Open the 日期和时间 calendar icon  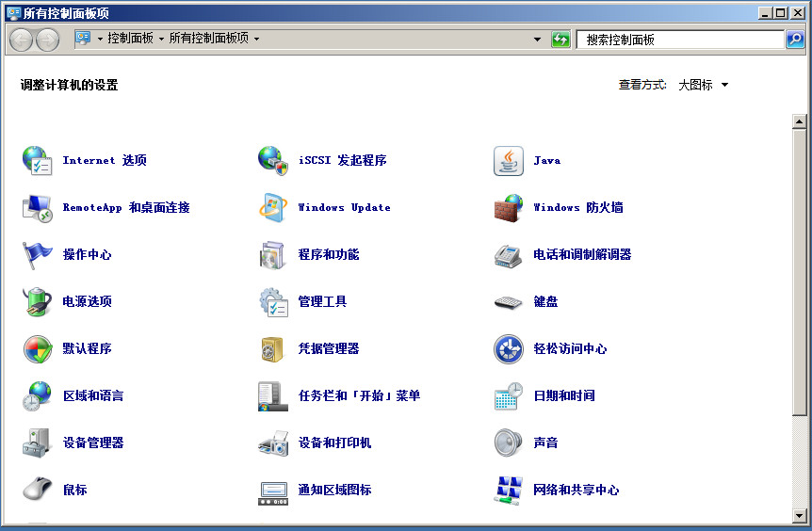[509, 396]
